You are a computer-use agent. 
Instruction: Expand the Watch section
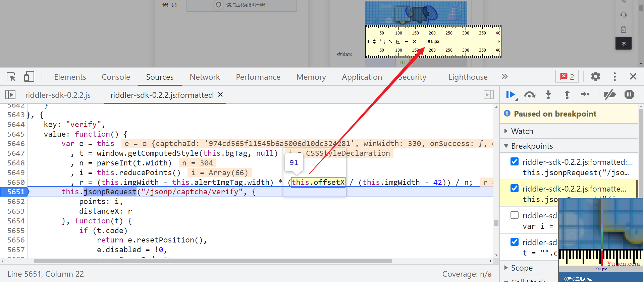pyautogui.click(x=569, y=131)
